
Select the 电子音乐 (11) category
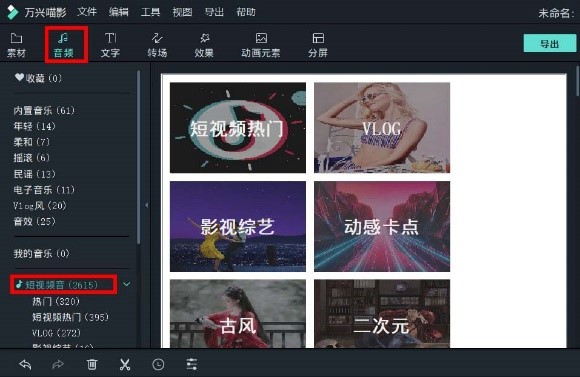pyautogui.click(x=44, y=190)
